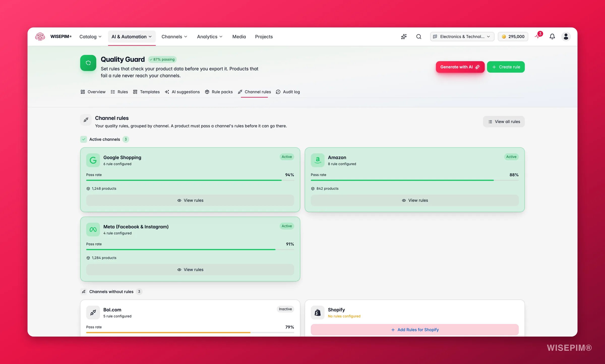Click the Active channels count badge 3

point(126,139)
